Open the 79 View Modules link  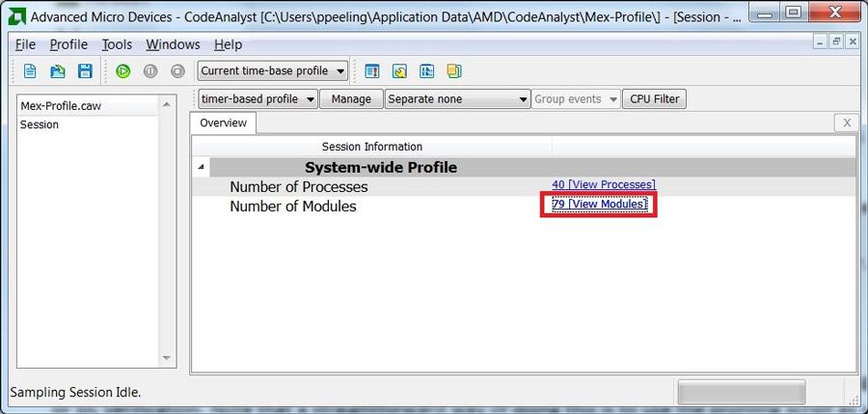point(598,205)
